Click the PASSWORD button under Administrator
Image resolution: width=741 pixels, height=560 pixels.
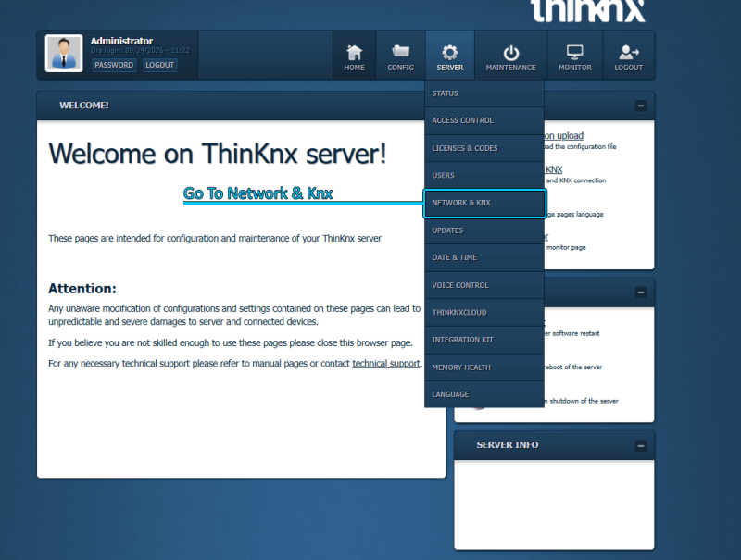click(x=114, y=65)
